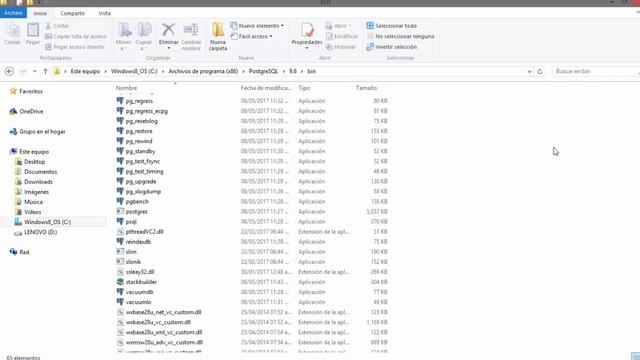Select the psql application icon
This screenshot has width=640, height=360.
(x=120, y=222)
